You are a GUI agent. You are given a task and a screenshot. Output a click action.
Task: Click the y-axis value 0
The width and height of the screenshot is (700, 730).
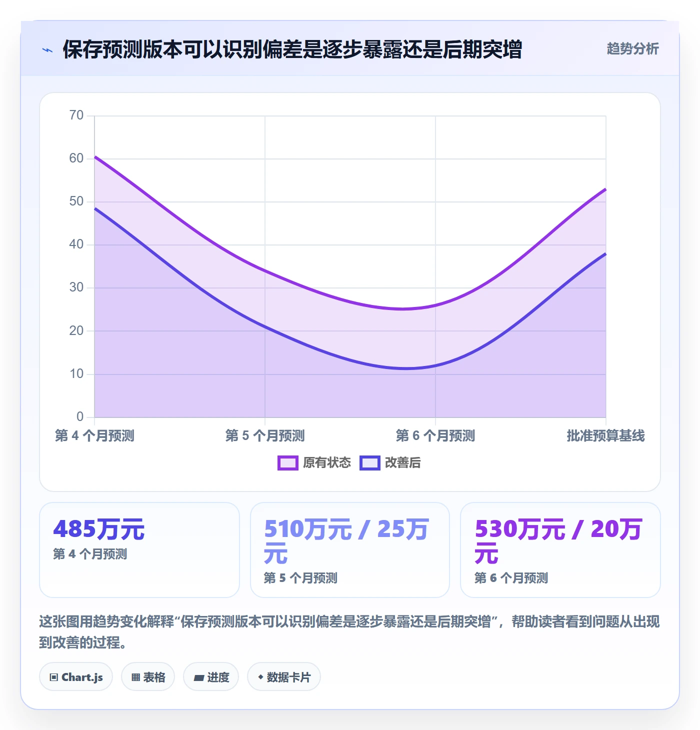[80, 416]
